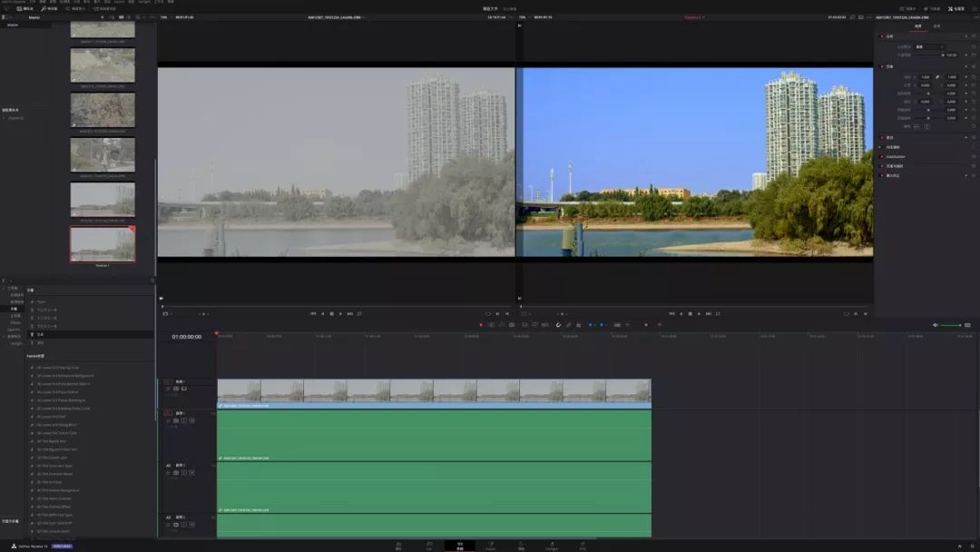This screenshot has width=980, height=552.
Task: Click the search icon in Effects Library
Action: [152, 281]
